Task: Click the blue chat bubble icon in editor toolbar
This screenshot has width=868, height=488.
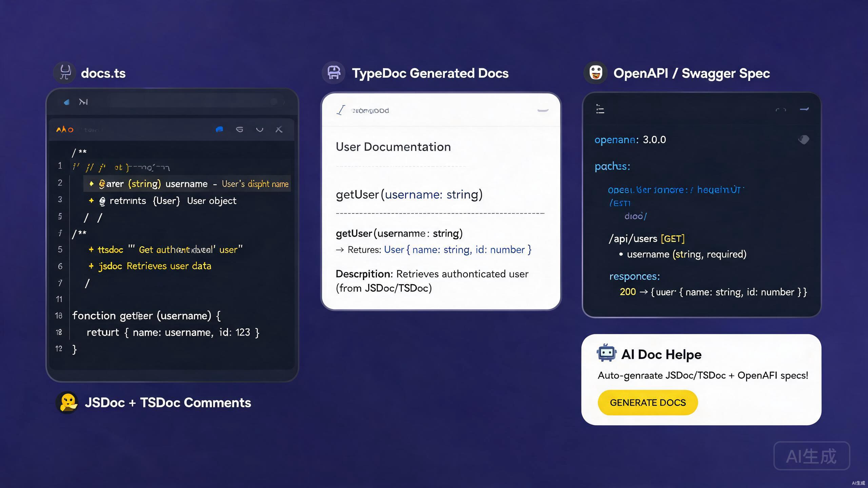Action: (219, 129)
